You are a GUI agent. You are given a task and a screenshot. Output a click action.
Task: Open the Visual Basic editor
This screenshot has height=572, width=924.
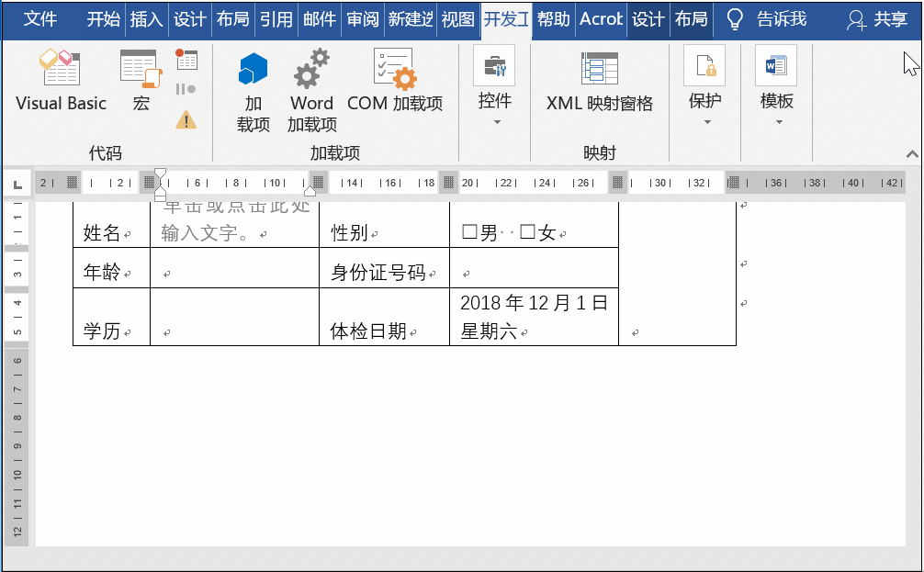point(61,81)
